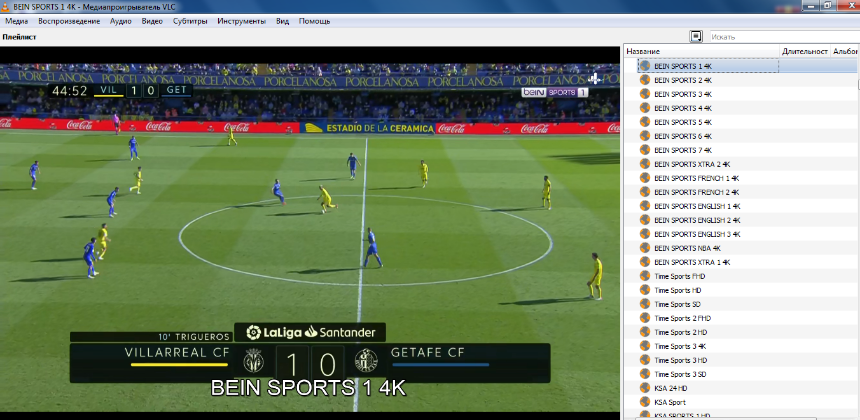
Task: Click the playlist view mode icon
Action: pos(696,37)
